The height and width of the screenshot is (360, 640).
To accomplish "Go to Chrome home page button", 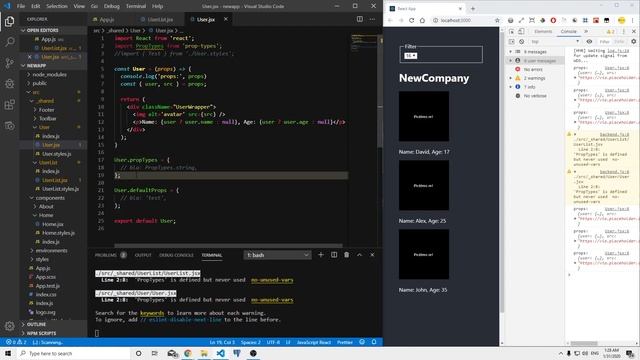I will 422,20.
